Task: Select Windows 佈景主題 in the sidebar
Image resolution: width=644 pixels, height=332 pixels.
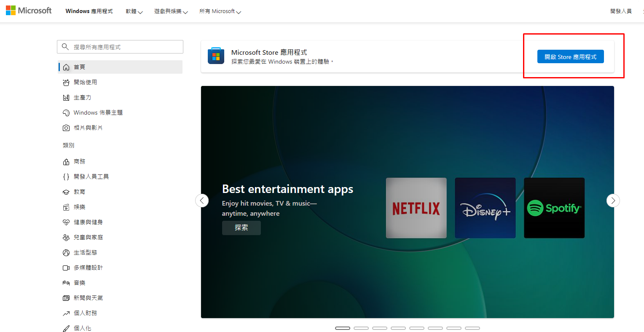Action: pos(120,112)
